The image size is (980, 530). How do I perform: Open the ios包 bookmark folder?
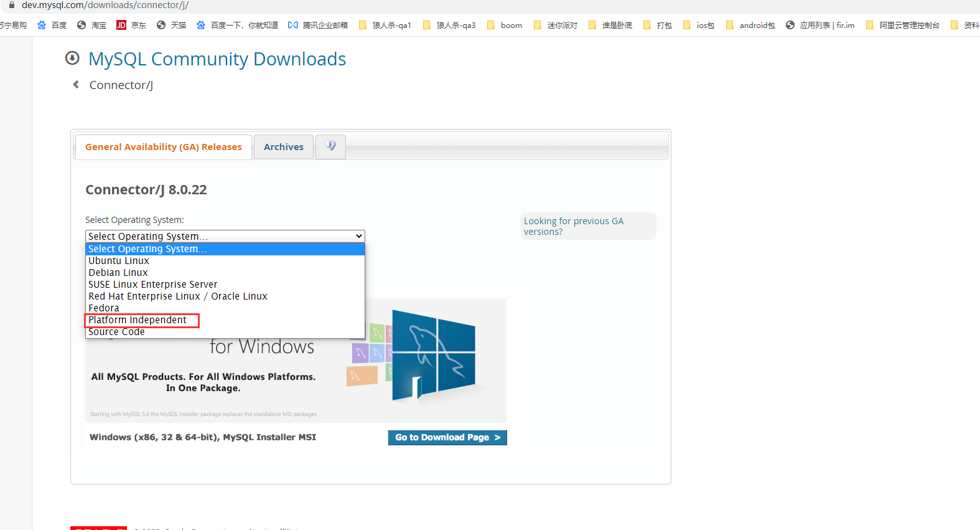tap(698, 25)
